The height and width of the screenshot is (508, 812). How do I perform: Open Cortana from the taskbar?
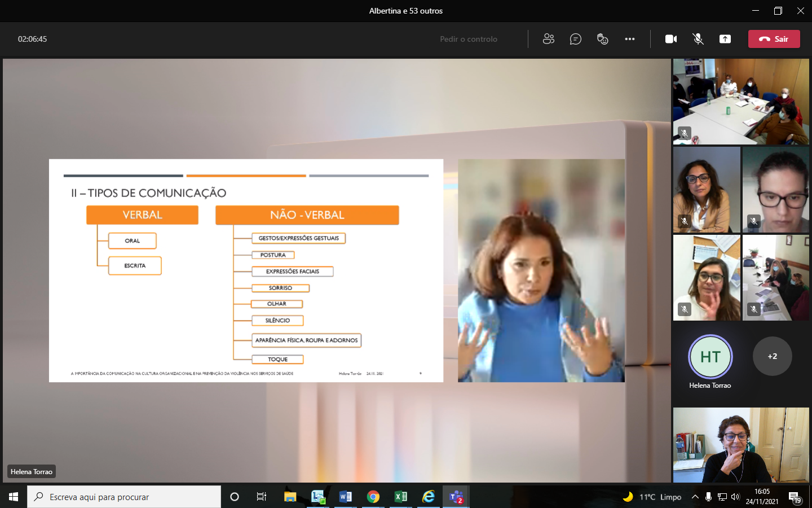click(x=235, y=497)
